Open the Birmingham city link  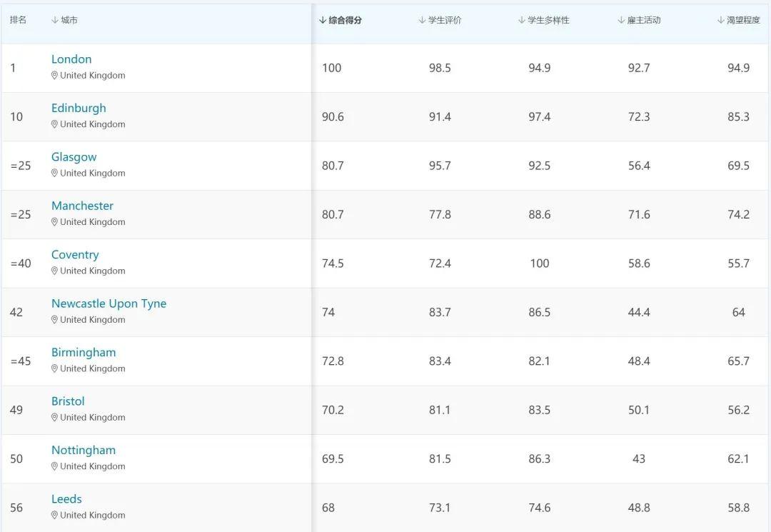point(84,353)
